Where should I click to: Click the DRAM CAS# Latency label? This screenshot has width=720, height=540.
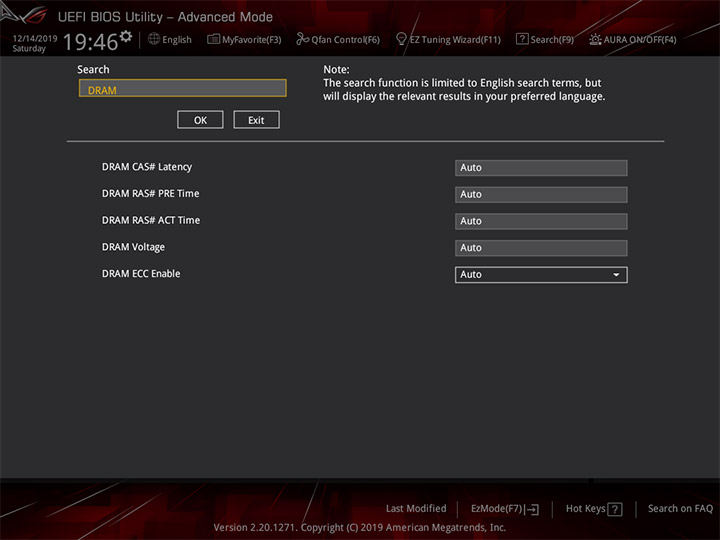coord(147,167)
